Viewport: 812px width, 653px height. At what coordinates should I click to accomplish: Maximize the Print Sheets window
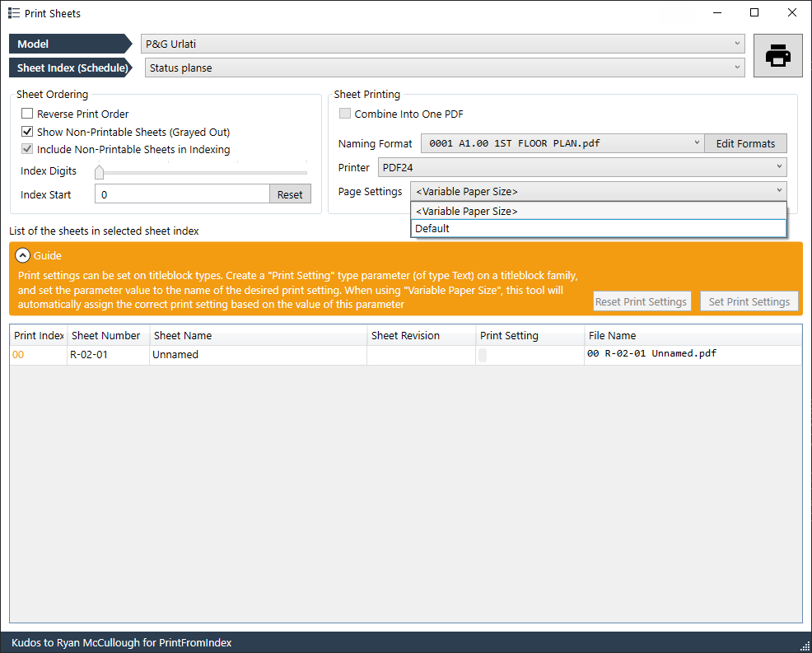pyautogui.click(x=754, y=13)
